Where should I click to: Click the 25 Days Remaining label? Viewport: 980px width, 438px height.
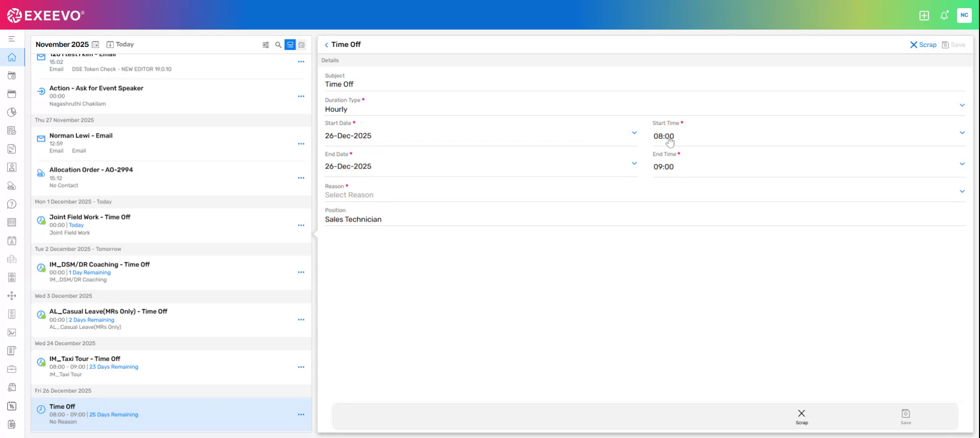[x=114, y=415]
